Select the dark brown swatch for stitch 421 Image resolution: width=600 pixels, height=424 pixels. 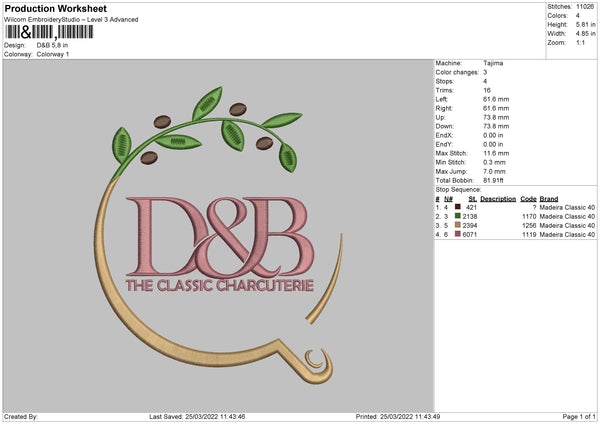point(457,207)
